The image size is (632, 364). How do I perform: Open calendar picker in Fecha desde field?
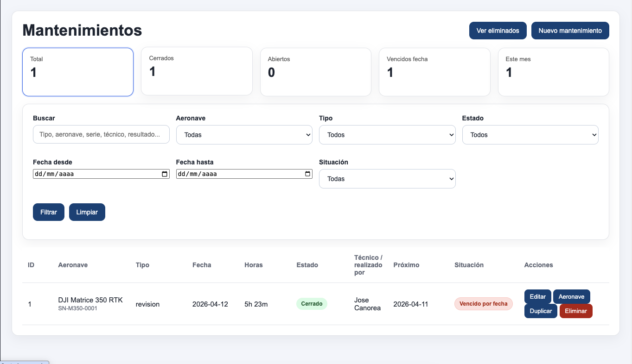[x=164, y=174]
